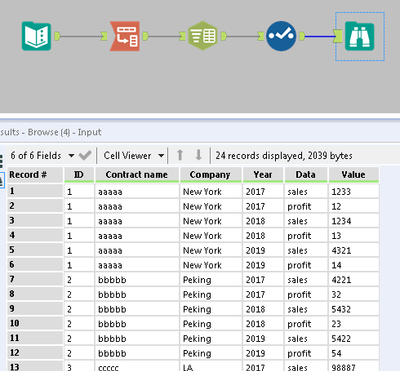
Task: Click the Company column header
Action: coord(211,175)
